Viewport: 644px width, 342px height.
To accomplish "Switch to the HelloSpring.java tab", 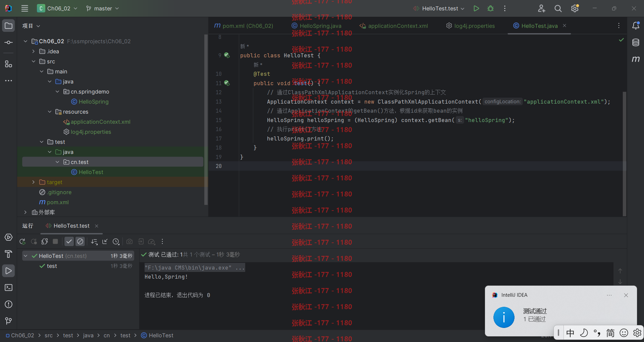I will click(316, 26).
